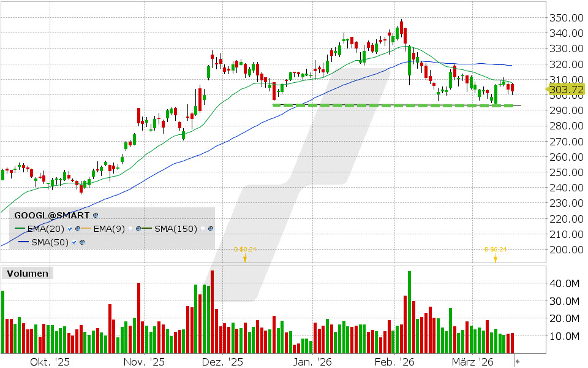Open settings gear next to SMA(150)

click(210, 229)
